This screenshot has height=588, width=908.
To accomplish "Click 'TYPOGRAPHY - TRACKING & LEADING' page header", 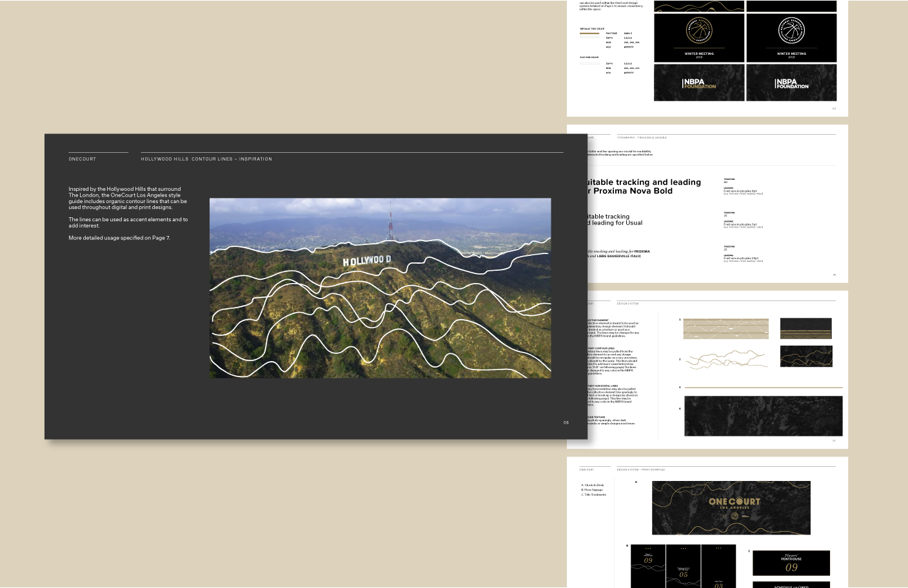I will pyautogui.click(x=642, y=137).
